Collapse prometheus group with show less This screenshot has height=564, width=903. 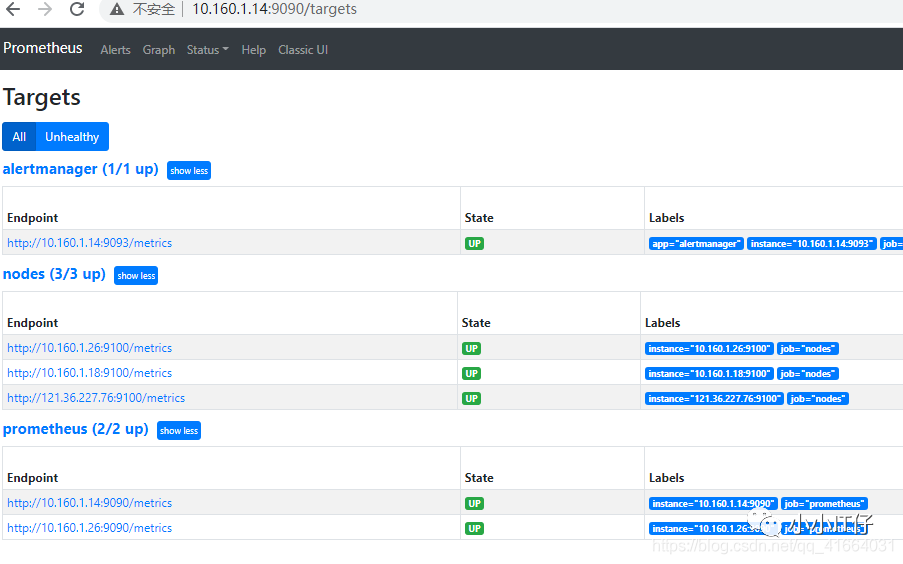[x=179, y=430]
